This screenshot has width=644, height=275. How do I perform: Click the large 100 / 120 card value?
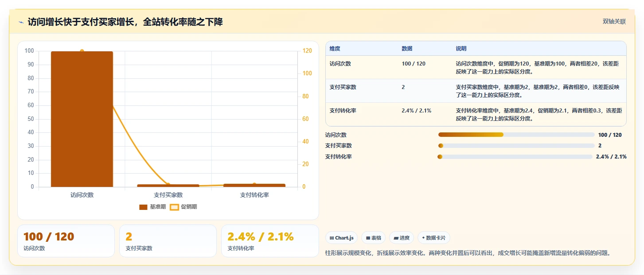click(49, 237)
